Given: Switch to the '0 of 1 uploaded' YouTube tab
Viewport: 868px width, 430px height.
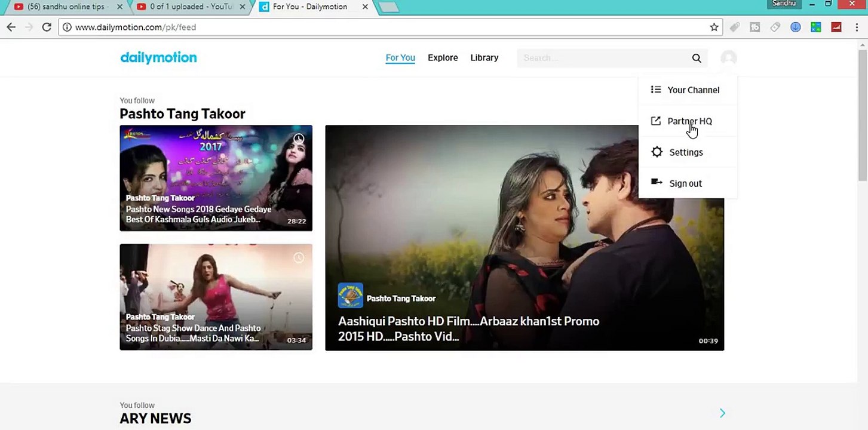Looking at the screenshot, I should pyautogui.click(x=190, y=7).
